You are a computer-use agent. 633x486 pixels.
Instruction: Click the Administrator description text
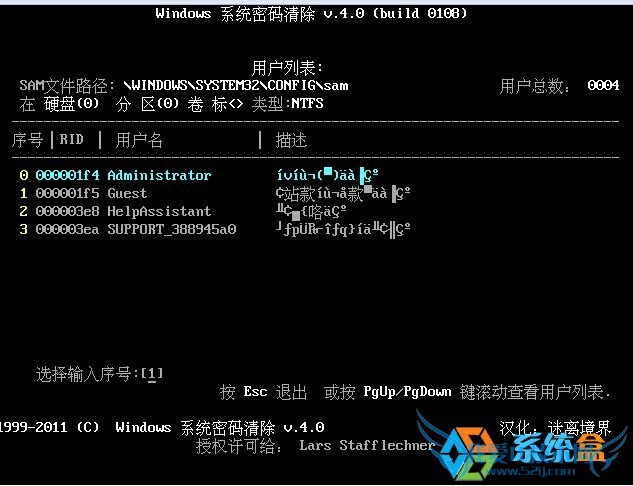click(x=327, y=175)
